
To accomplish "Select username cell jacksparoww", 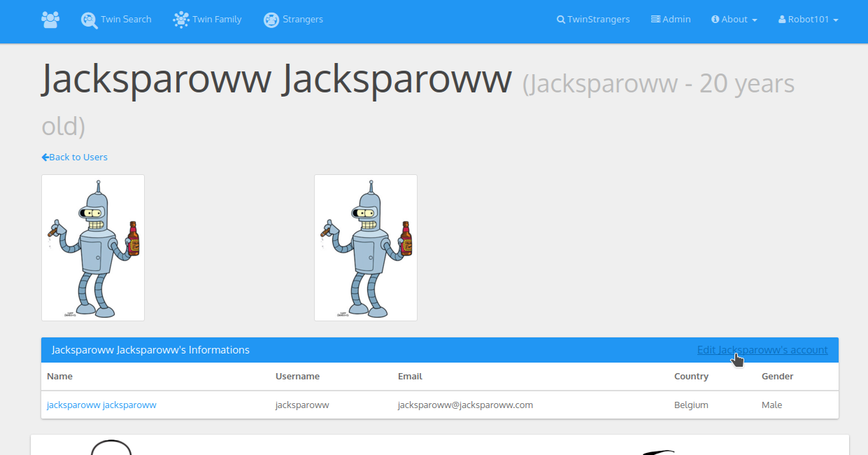I will point(302,405).
